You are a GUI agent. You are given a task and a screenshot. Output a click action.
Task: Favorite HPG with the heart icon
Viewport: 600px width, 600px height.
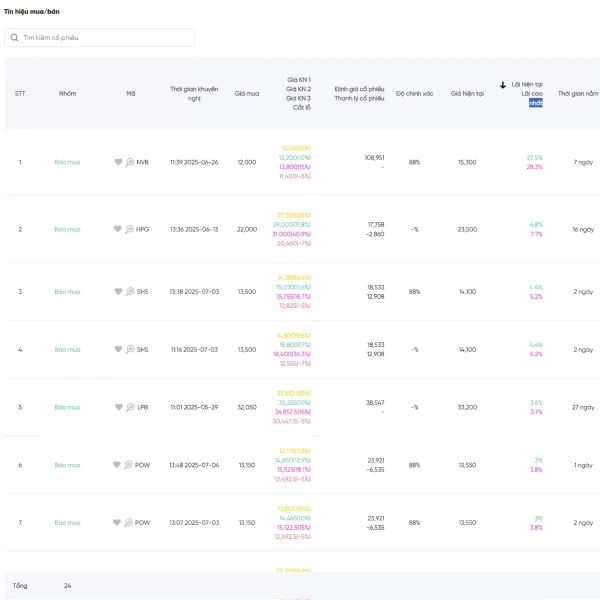(x=118, y=229)
